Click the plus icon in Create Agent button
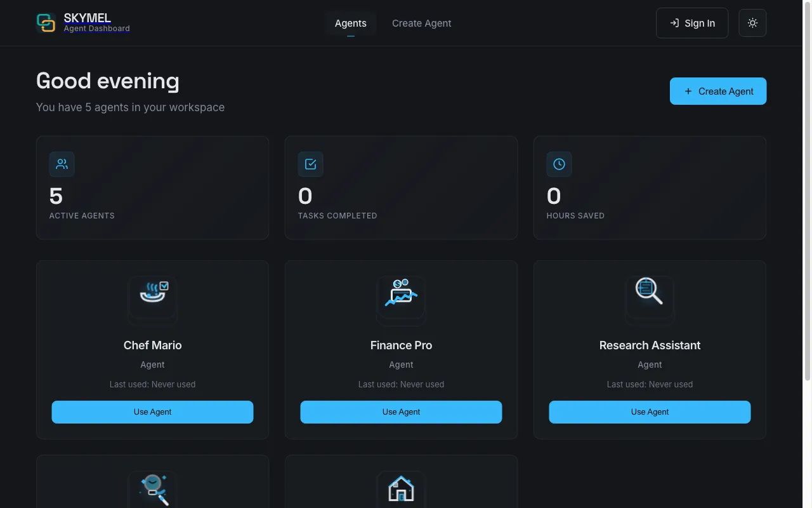The height and width of the screenshot is (508, 812). 688,91
